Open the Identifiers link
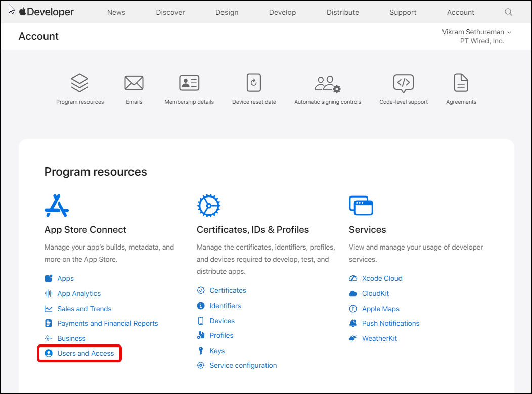The width and height of the screenshot is (532, 394). click(225, 306)
